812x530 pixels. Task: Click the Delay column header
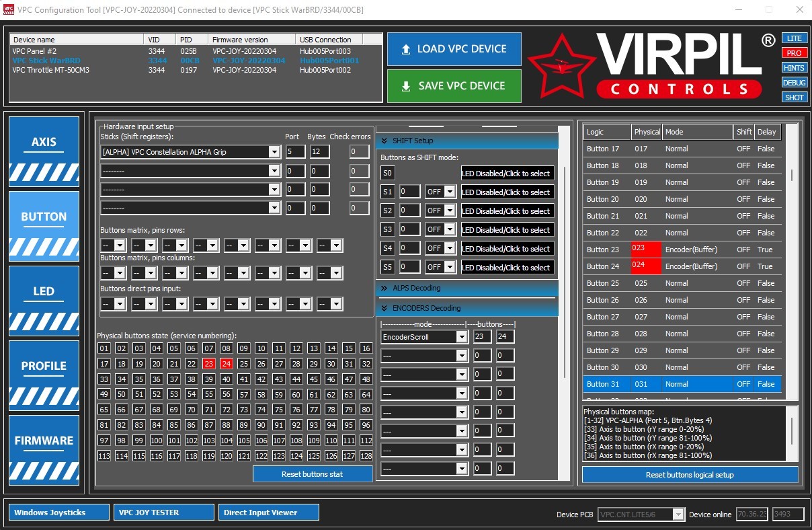768,132
